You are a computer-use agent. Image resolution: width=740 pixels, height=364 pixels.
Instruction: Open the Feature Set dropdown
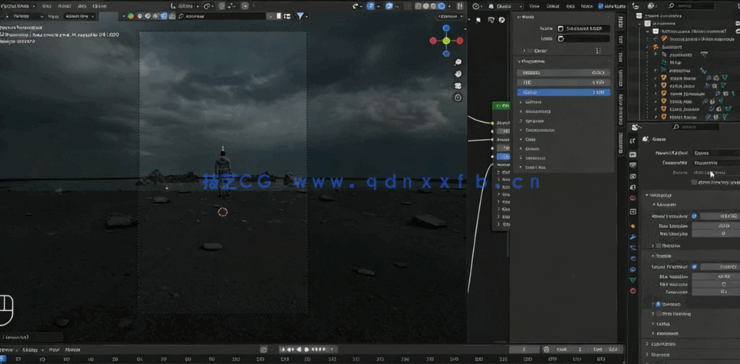[x=716, y=163]
